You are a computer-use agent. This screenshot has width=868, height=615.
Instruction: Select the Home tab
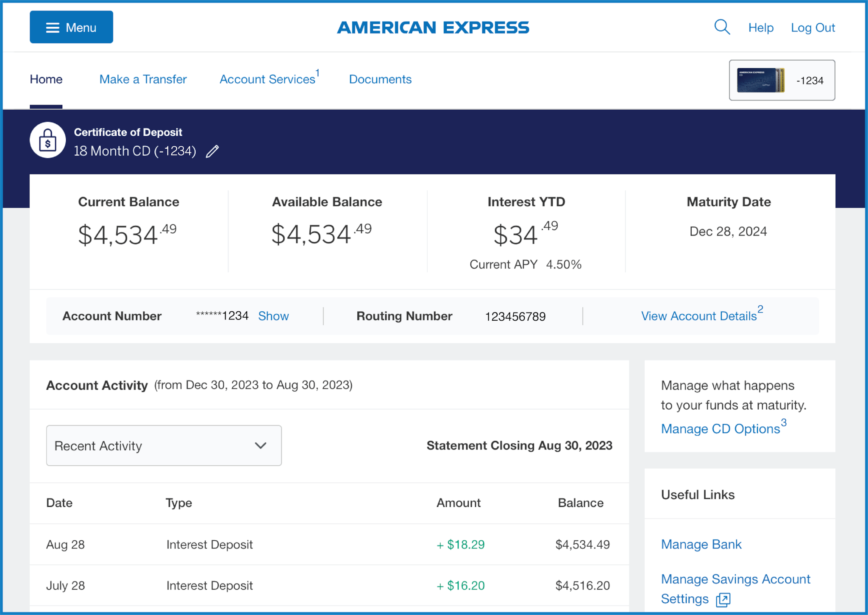coord(46,79)
